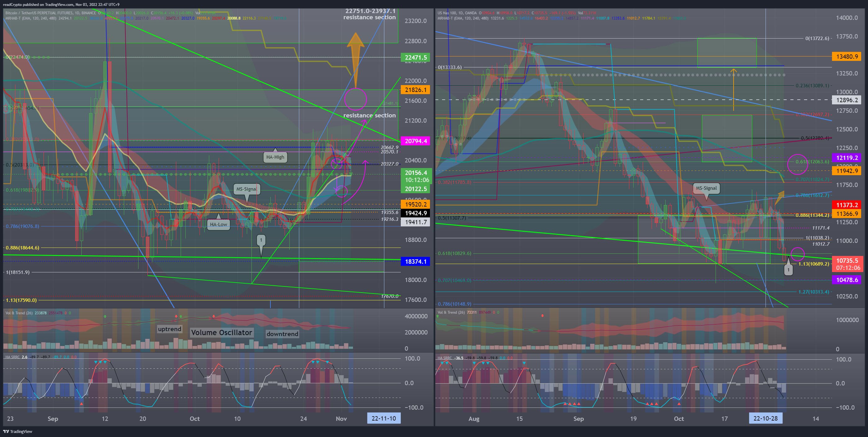Click the US Nas 100 chart title
868x437 pixels.
tap(457, 13)
